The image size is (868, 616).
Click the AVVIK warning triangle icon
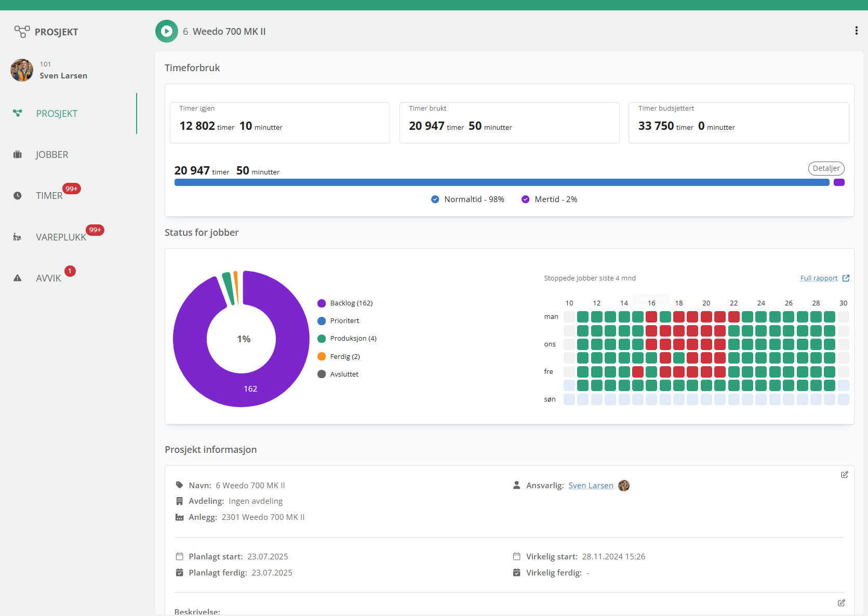18,278
